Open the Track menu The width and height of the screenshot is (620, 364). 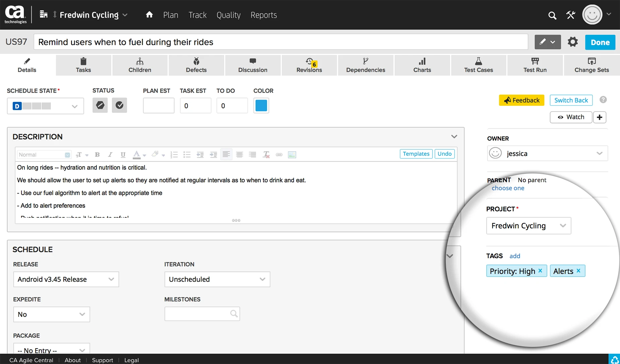click(x=197, y=15)
